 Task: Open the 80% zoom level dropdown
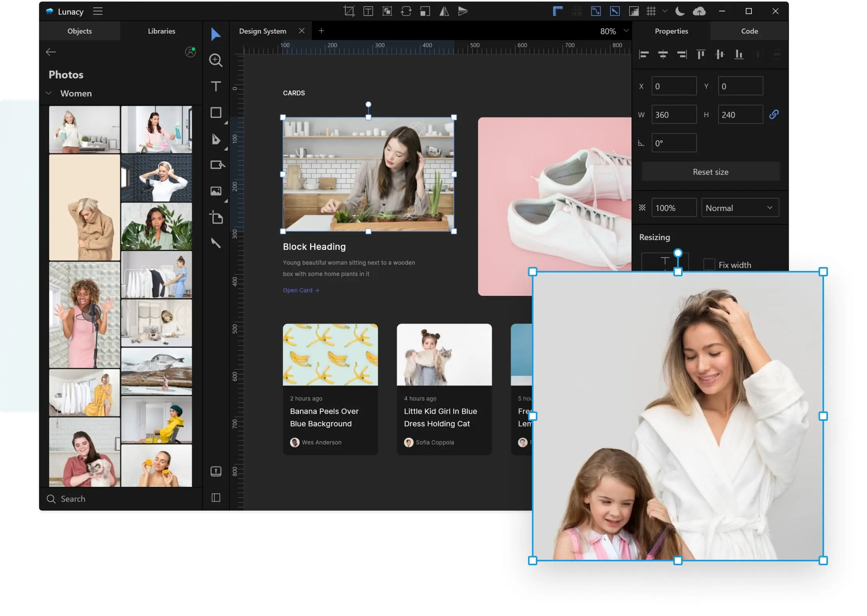[626, 31]
